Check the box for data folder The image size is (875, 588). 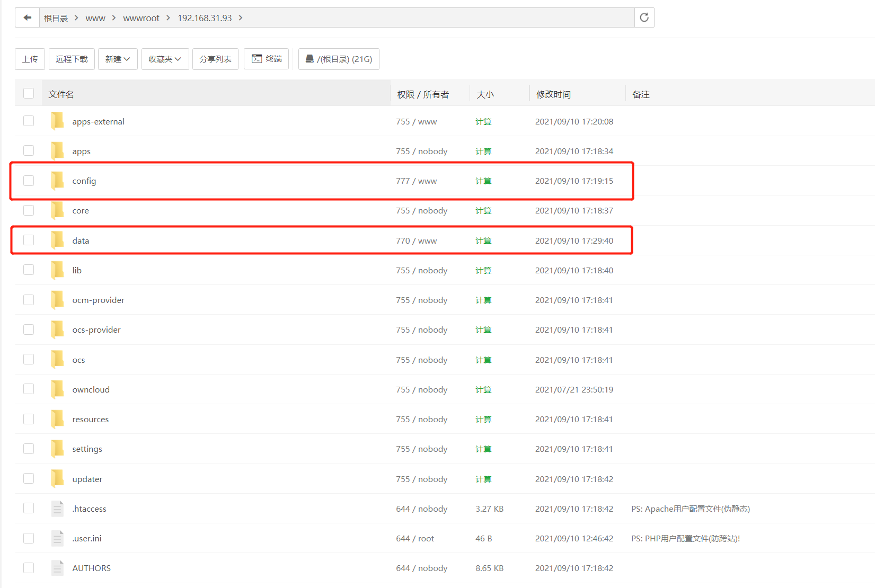point(29,240)
